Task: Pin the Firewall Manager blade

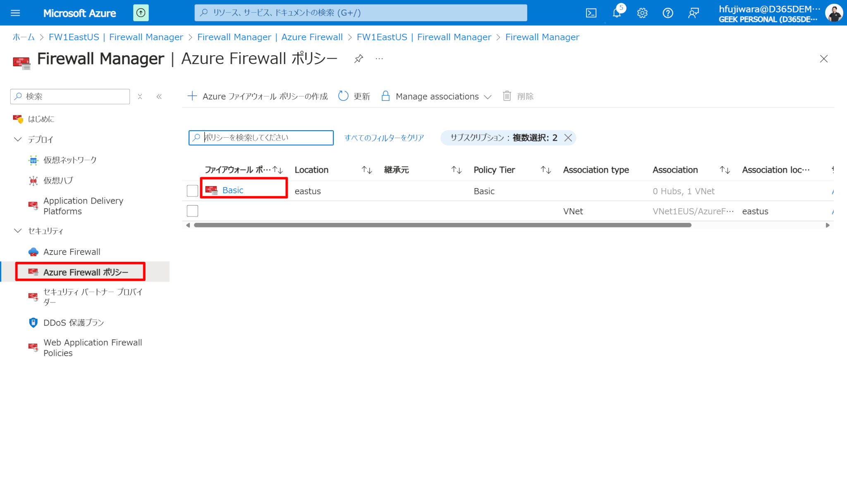Action: click(359, 59)
